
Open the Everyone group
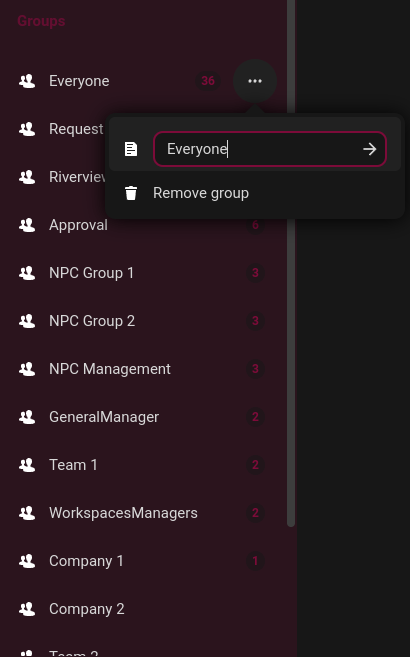[79, 81]
